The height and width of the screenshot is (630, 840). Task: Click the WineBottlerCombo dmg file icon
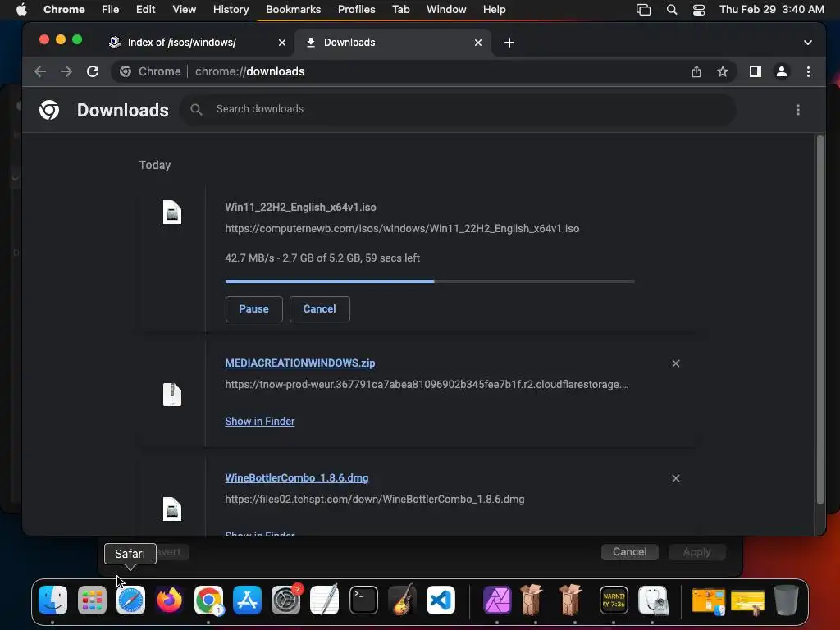click(172, 509)
